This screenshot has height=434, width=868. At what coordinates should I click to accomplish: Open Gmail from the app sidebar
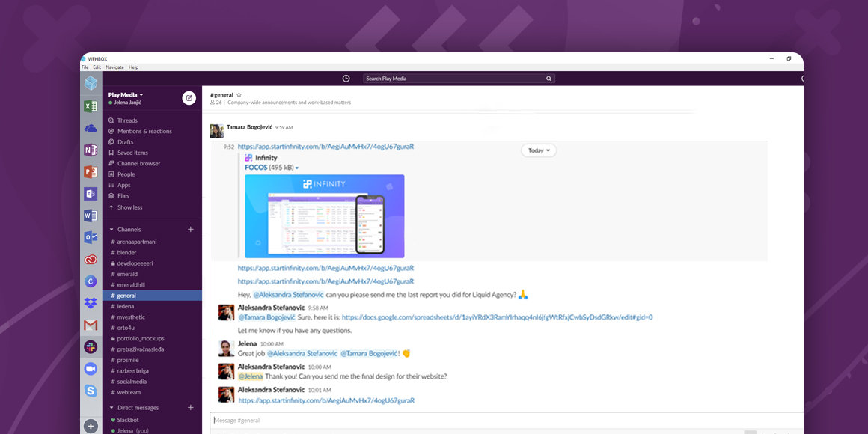(x=91, y=325)
